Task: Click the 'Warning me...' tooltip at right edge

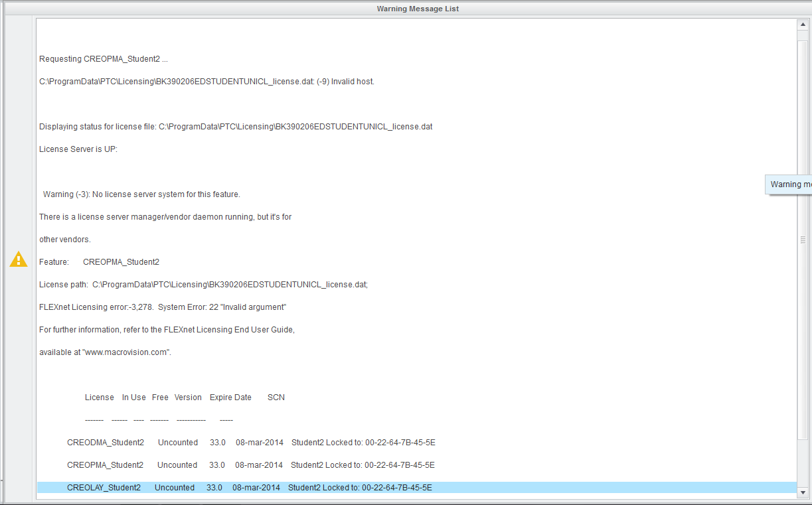Action: click(789, 184)
